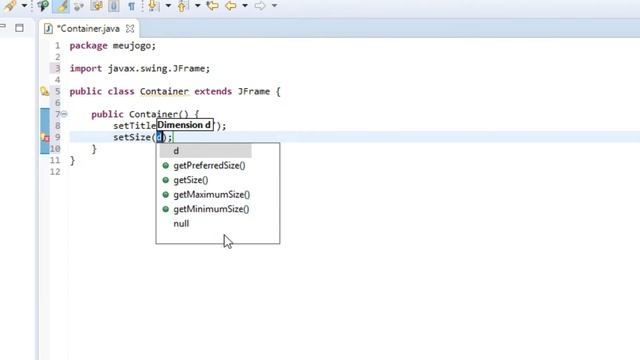Click the 'Dimension d' parameter hint tooltip
Screen dimensions: 640x360
185,125
